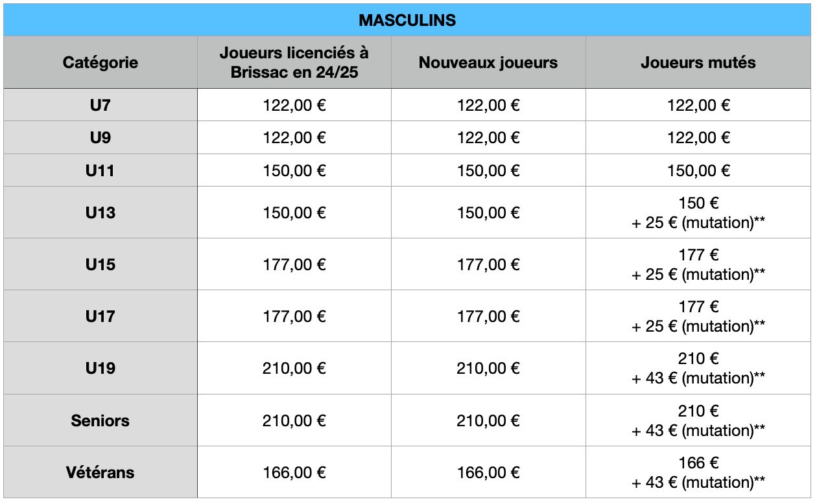Select the Joueurs mutés column header
The image size is (817, 504).
click(698, 63)
